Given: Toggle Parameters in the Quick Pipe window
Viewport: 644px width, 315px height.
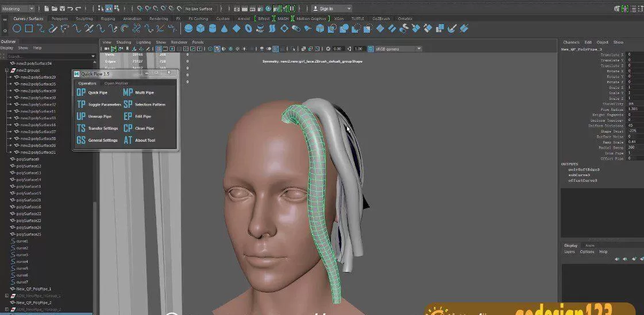Looking at the screenshot, I should click(x=104, y=104).
